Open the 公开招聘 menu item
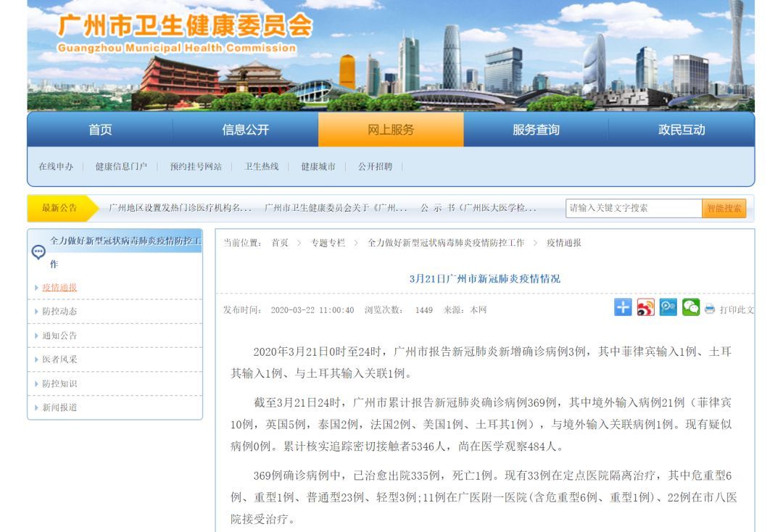This screenshot has width=783, height=532. 376,165
